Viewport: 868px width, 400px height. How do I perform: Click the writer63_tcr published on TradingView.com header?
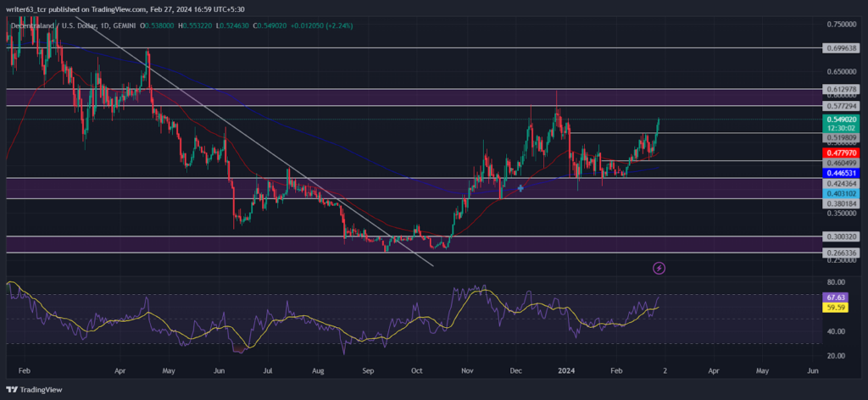(124, 8)
